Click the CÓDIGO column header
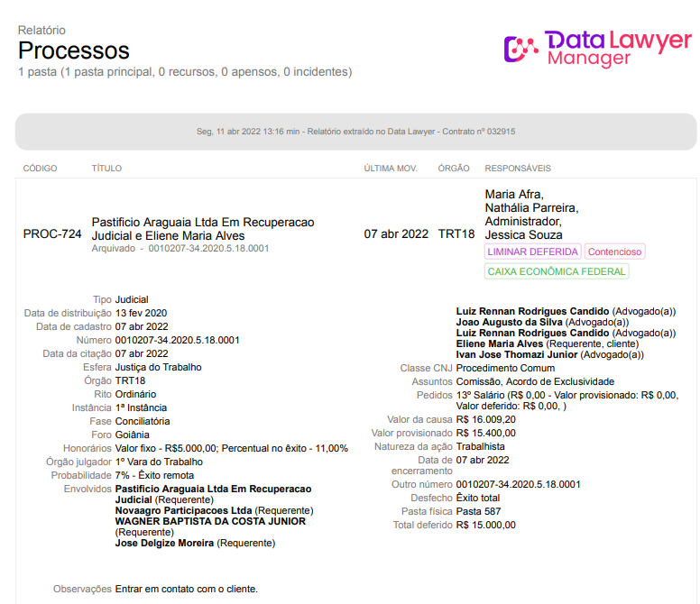The image size is (700, 604). (40, 169)
